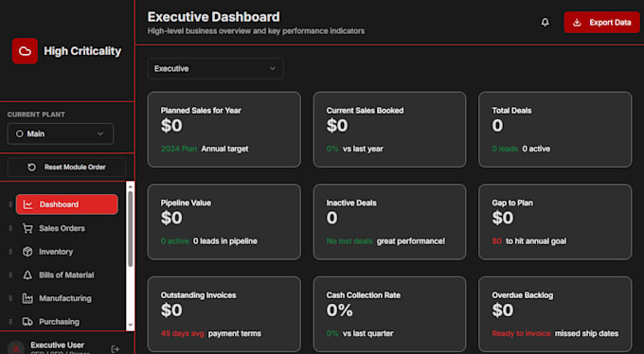Screen dimensions: 644x354
Task: Open the notifications bell
Action: click(545, 22)
